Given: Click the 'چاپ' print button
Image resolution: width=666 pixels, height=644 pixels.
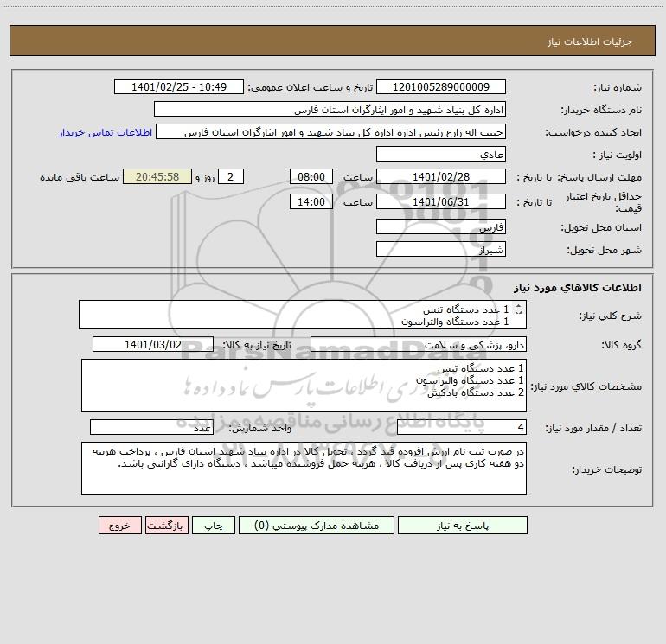Looking at the screenshot, I should [214, 526].
